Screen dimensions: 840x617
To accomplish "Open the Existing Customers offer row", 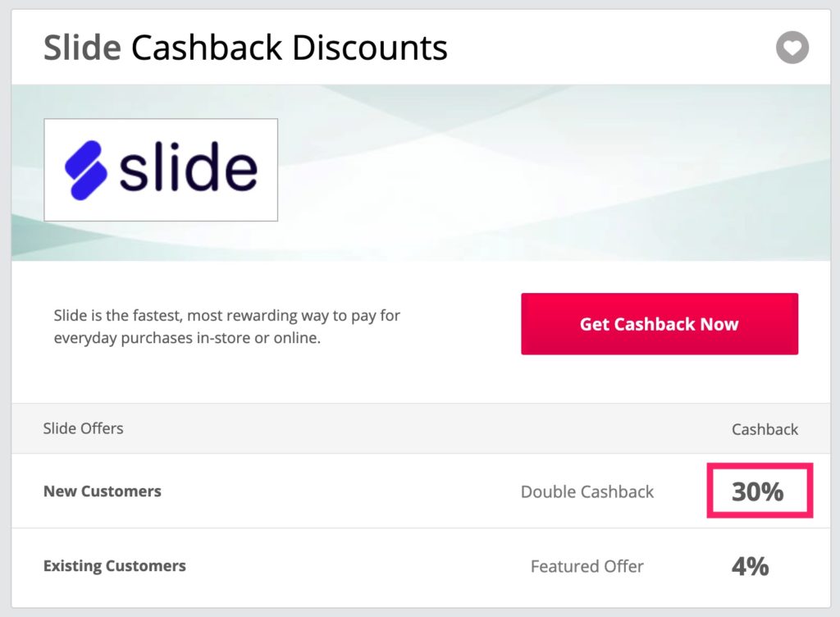I will coord(114,566).
